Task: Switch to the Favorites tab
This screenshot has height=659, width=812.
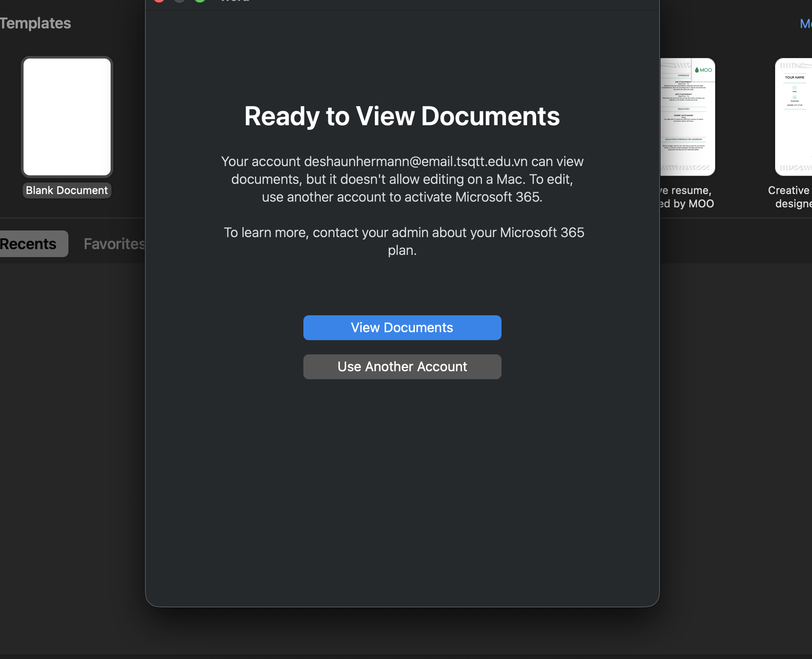Action: (x=114, y=244)
